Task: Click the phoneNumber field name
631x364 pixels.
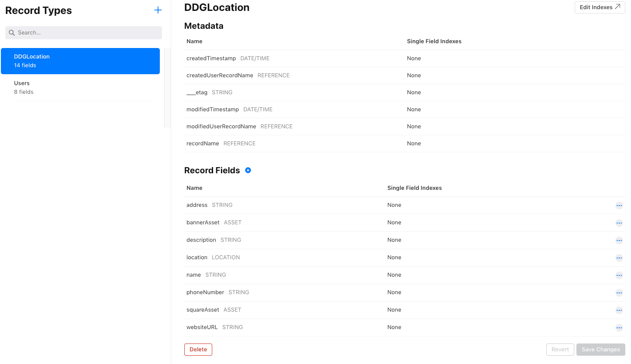Action: [205, 292]
